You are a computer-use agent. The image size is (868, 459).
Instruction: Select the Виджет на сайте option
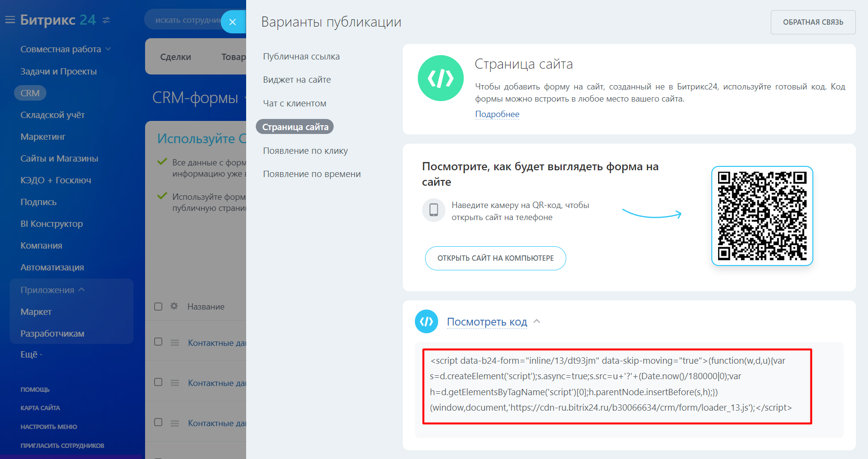pyautogui.click(x=296, y=80)
